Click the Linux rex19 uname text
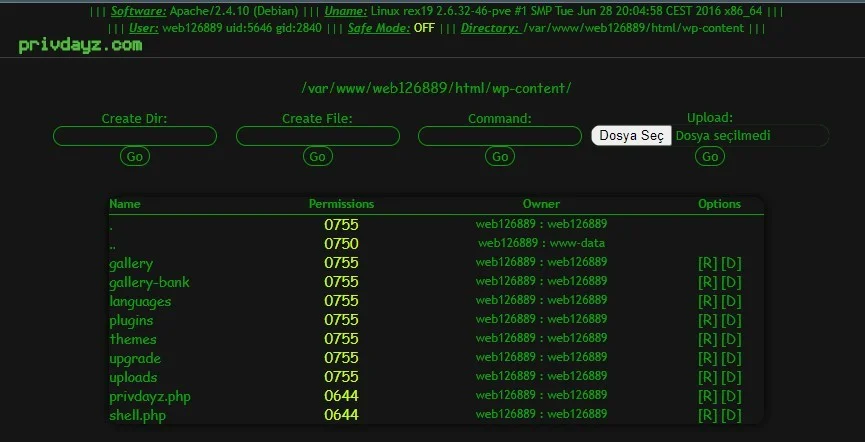This screenshot has height=442, width=865. point(566,11)
